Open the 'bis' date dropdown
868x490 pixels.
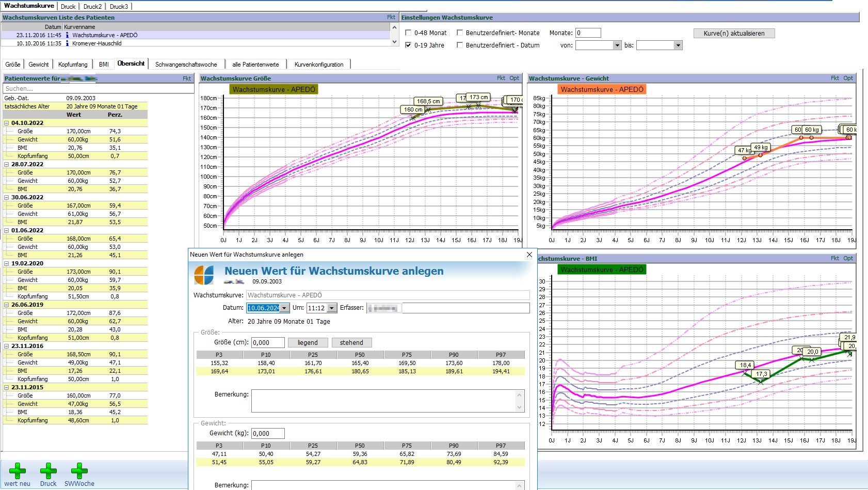tap(678, 45)
